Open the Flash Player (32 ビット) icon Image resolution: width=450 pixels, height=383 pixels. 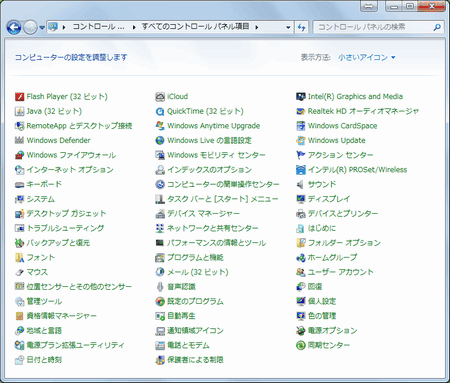pyautogui.click(x=19, y=97)
